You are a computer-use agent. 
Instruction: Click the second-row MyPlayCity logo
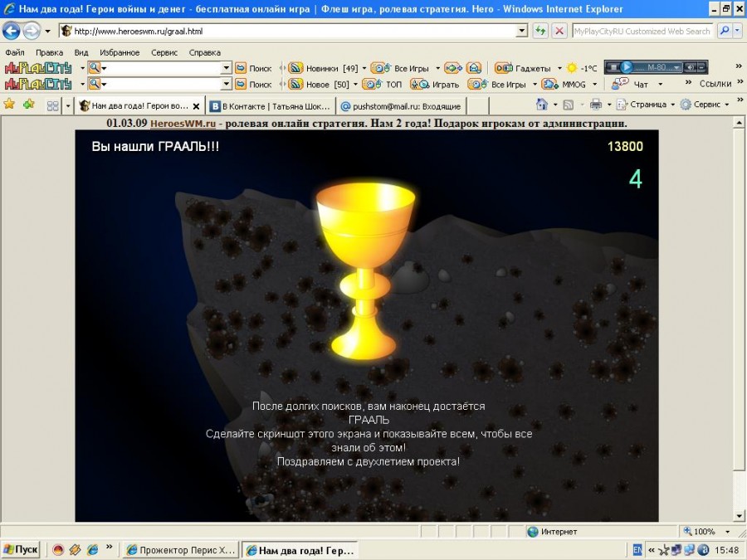(x=38, y=85)
